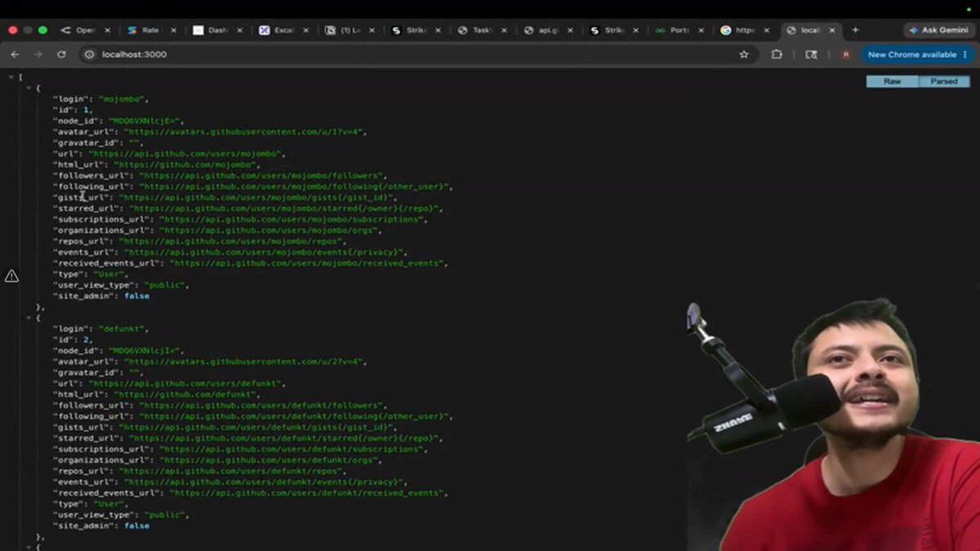Open a new tab with plus icon
The height and width of the screenshot is (551, 980).
pyautogui.click(x=855, y=30)
